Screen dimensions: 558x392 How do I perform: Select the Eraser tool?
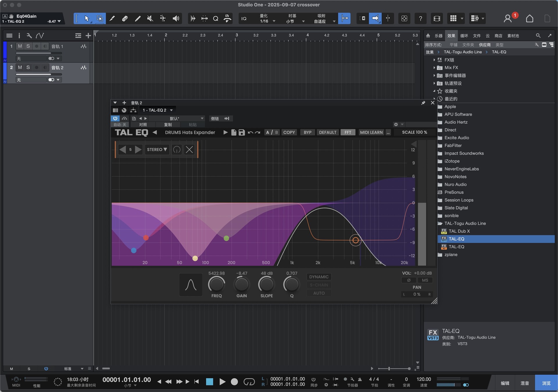click(125, 19)
